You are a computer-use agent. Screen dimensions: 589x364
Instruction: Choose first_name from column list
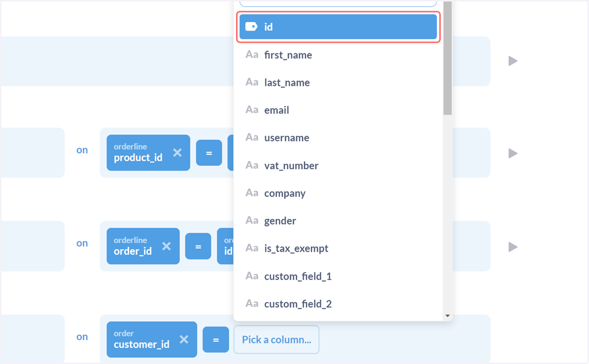coord(338,55)
